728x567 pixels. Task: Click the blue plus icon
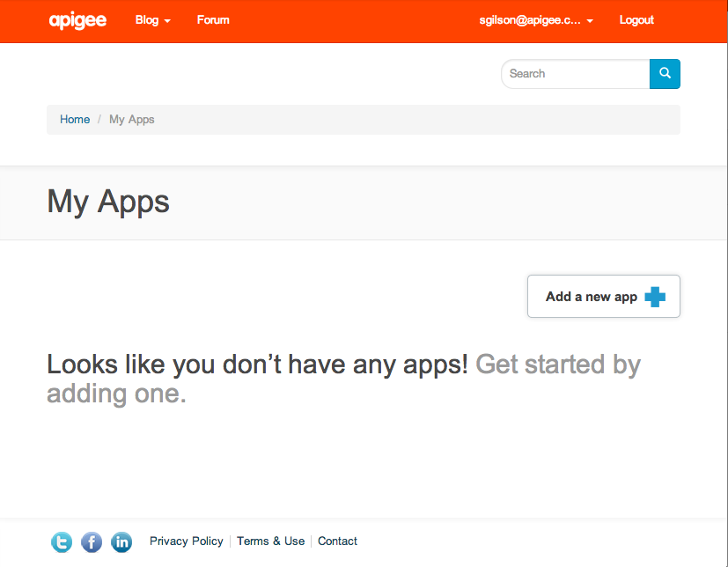pyautogui.click(x=655, y=297)
